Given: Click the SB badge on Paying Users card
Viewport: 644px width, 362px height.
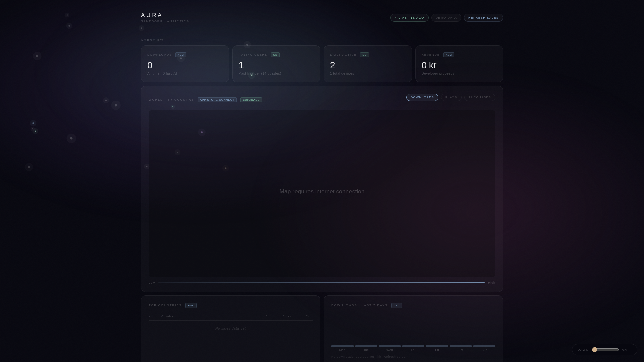Looking at the screenshot, I should (275, 55).
